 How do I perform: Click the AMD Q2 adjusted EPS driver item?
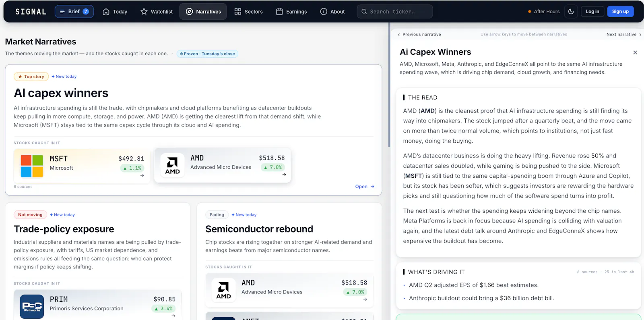(x=474, y=285)
